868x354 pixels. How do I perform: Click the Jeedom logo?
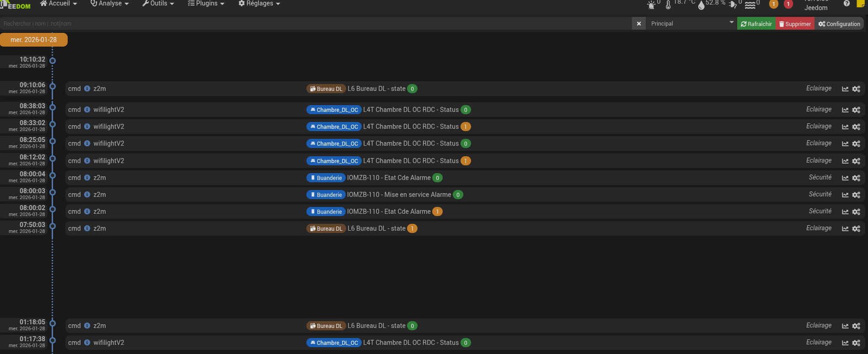(x=16, y=5)
